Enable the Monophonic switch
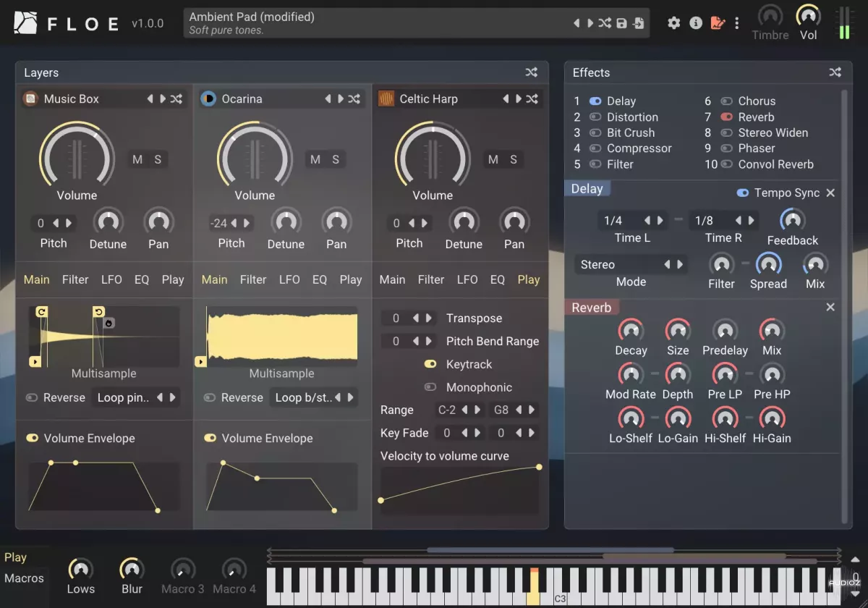 click(x=430, y=387)
